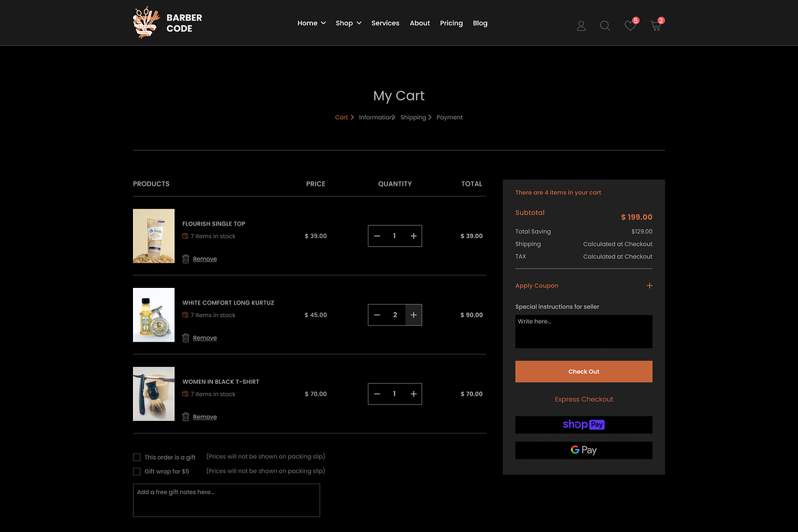Expand Apply Coupon with plus icon

coord(649,286)
